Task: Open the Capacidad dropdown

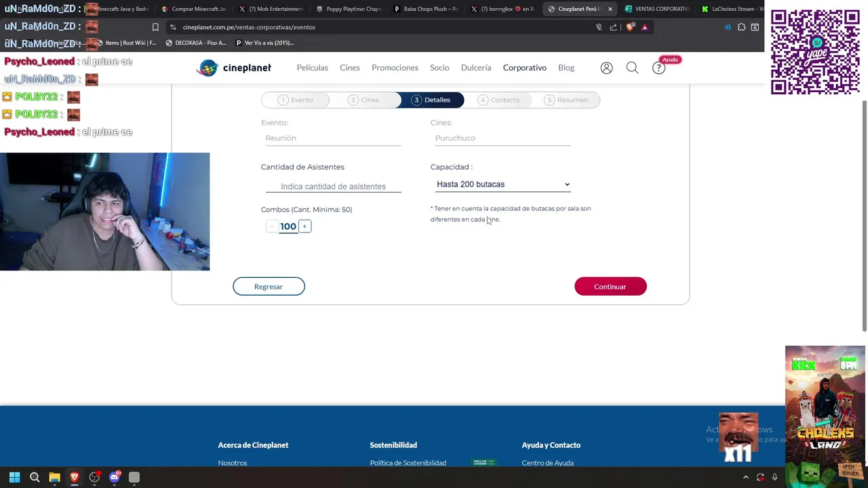Action: [502, 184]
